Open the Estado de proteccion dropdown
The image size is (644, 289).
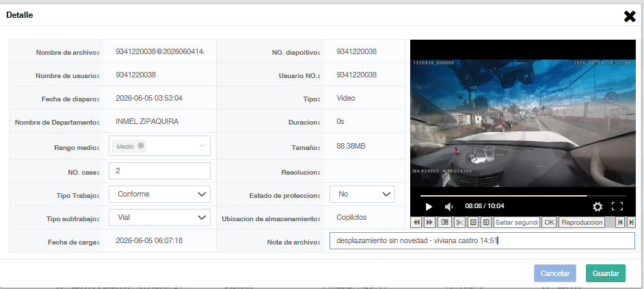362,194
